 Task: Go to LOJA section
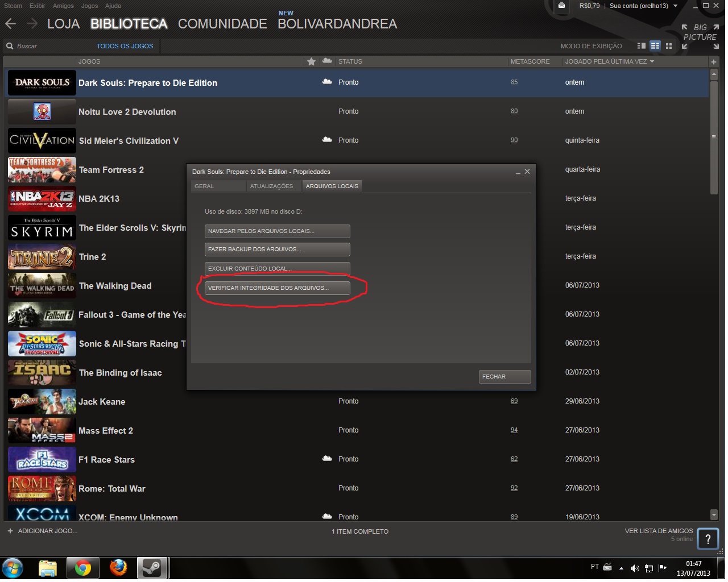64,24
